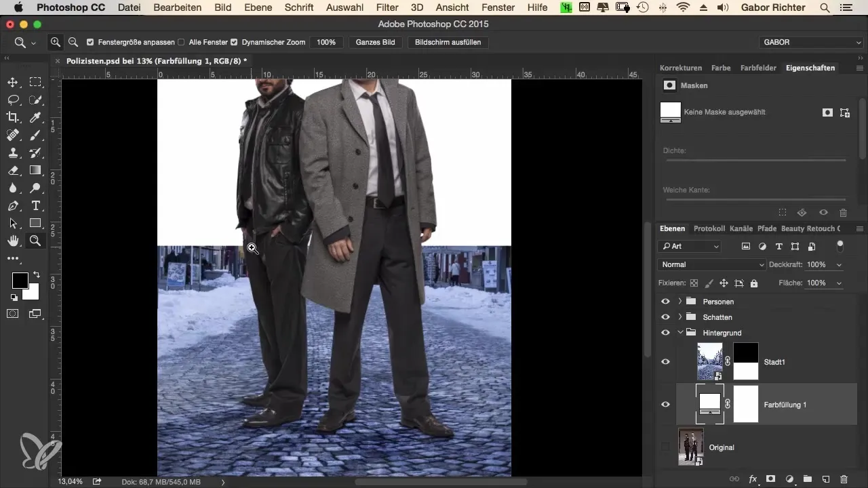This screenshot has height=488, width=868.
Task: Switch to the Farbfelder tab
Action: (x=758, y=68)
